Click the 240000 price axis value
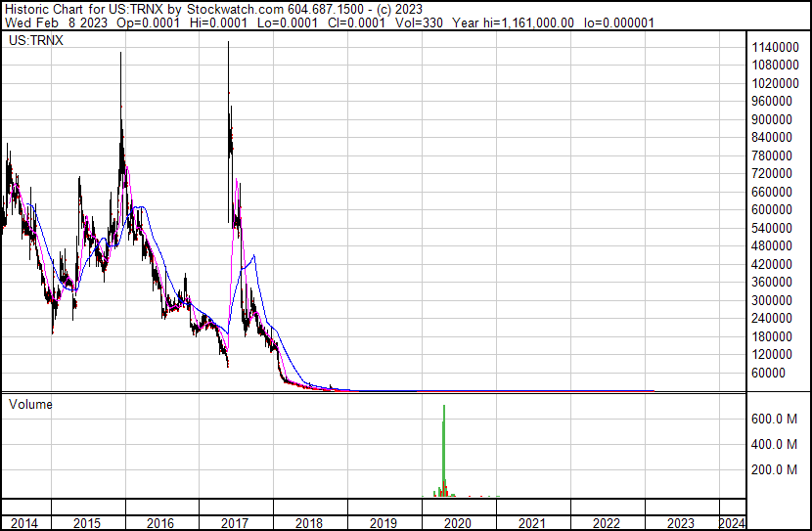 (x=772, y=318)
